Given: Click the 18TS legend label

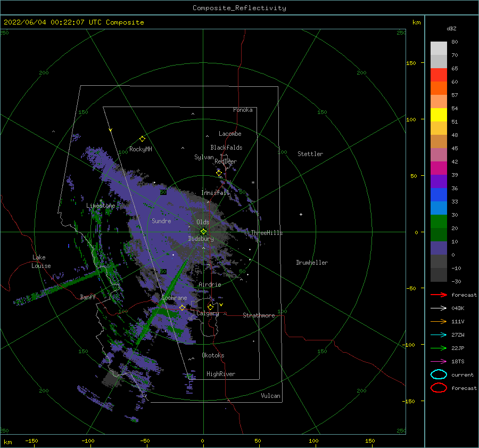Looking at the screenshot, I should [x=458, y=362].
